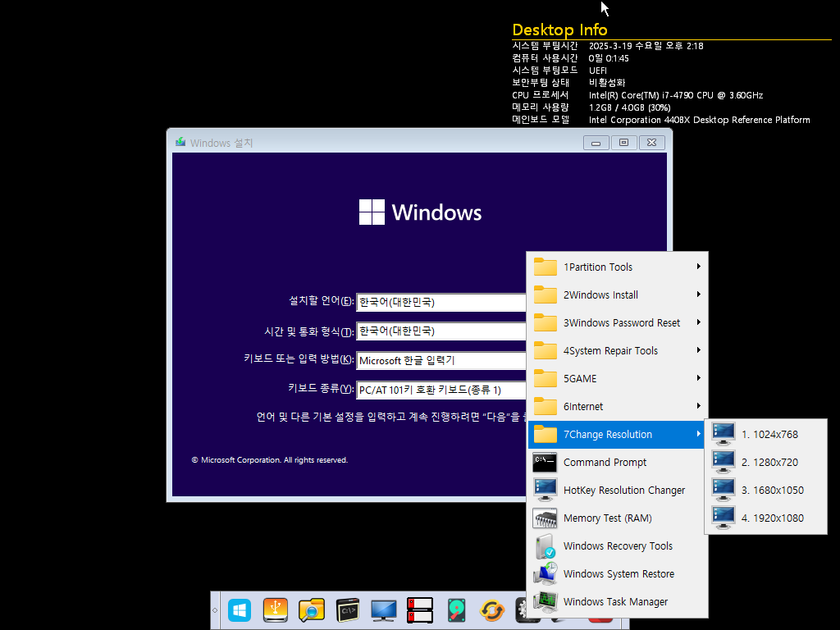Click the 6Internet folder icon
This screenshot has height=630, width=840.
click(546, 406)
